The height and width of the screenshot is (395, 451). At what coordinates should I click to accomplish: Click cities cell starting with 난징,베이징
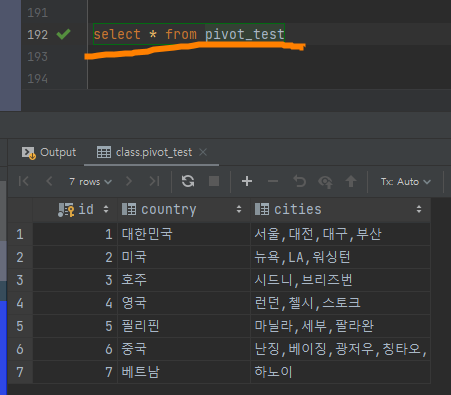(x=340, y=349)
